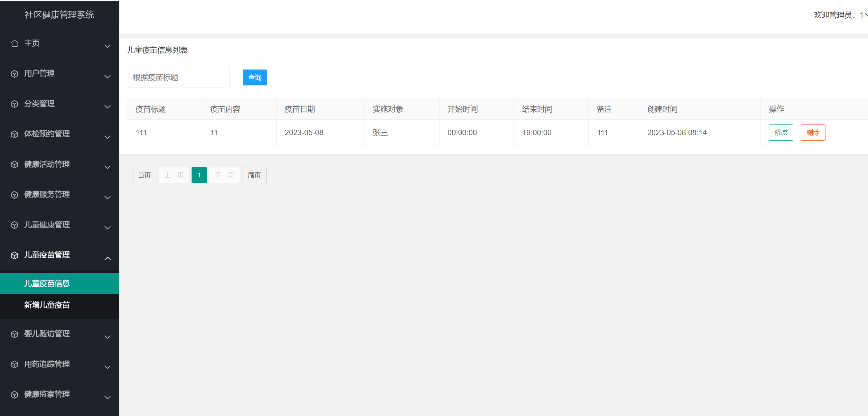Select the 儿童疫苗管理 cube icon

pyautogui.click(x=15, y=255)
